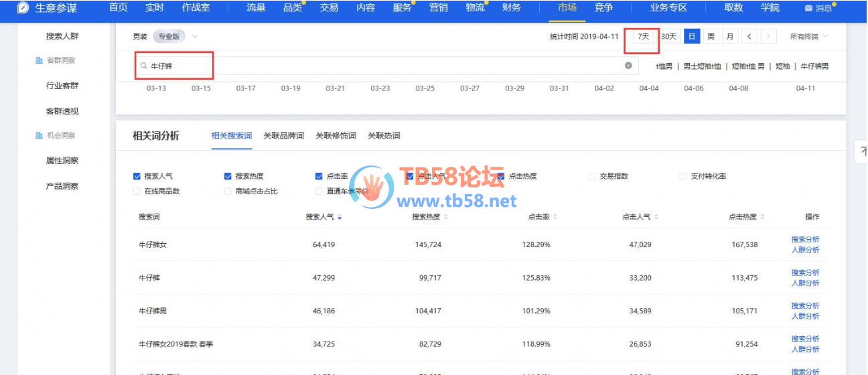Click the 生意参谋 logo icon
868x375 pixels.
coord(23,8)
